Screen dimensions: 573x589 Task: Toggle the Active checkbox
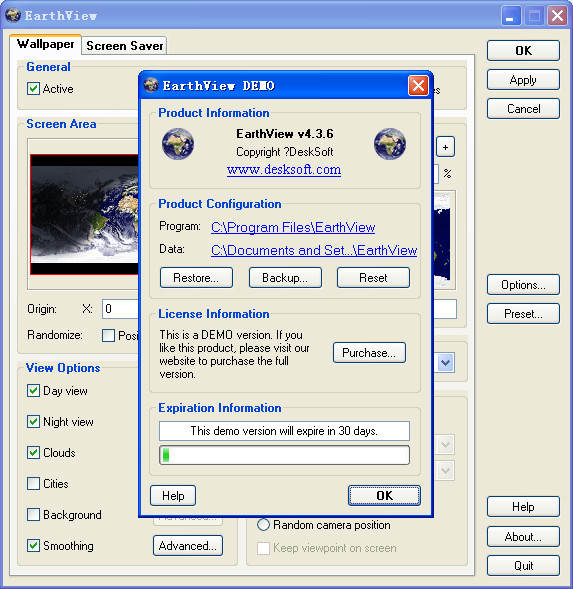coord(33,89)
